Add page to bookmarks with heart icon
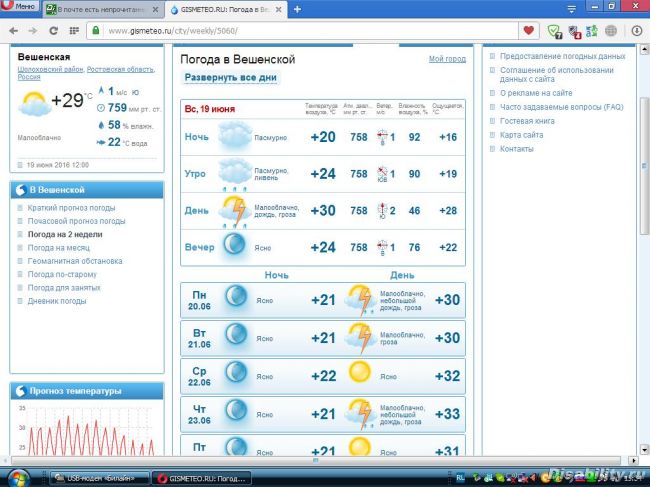This screenshot has height=487, width=650. 529,30
